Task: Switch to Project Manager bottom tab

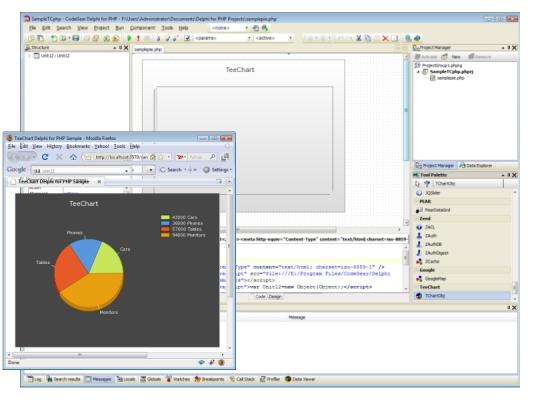Action: pos(434,165)
